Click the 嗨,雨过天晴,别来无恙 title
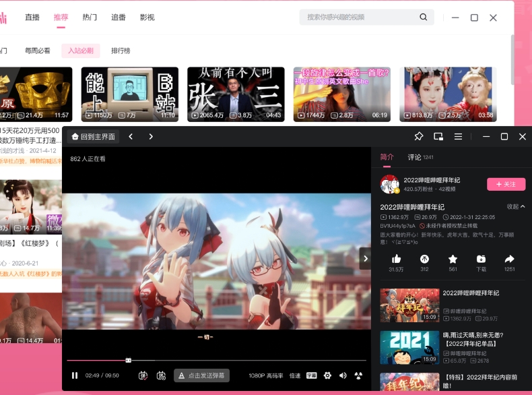The width and height of the screenshot is (532, 395). click(473, 339)
